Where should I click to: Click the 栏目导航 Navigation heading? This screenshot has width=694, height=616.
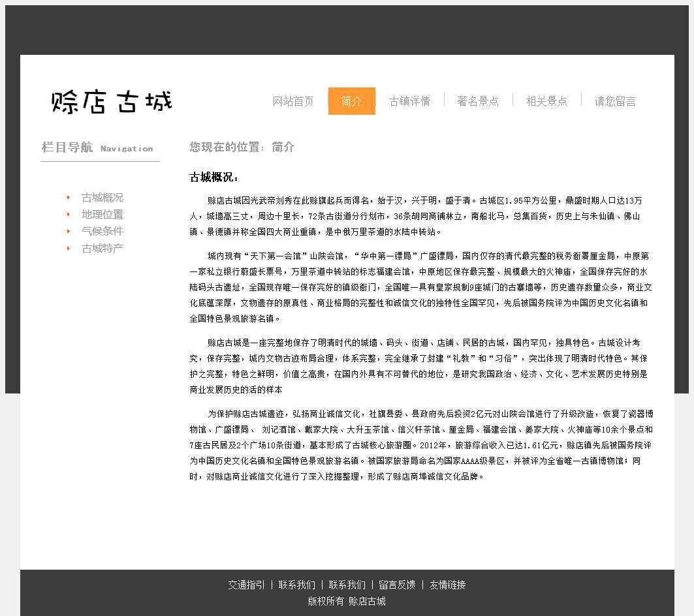pos(97,148)
